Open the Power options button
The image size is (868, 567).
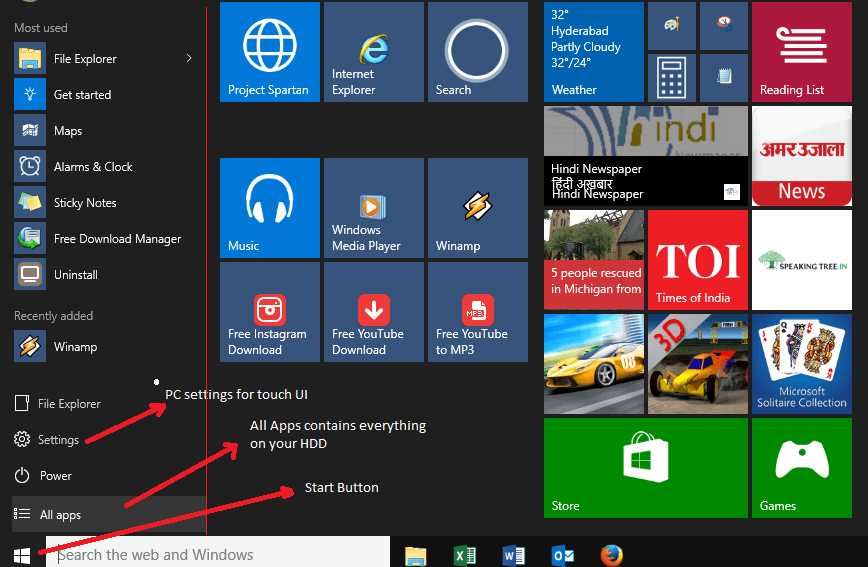[43, 476]
